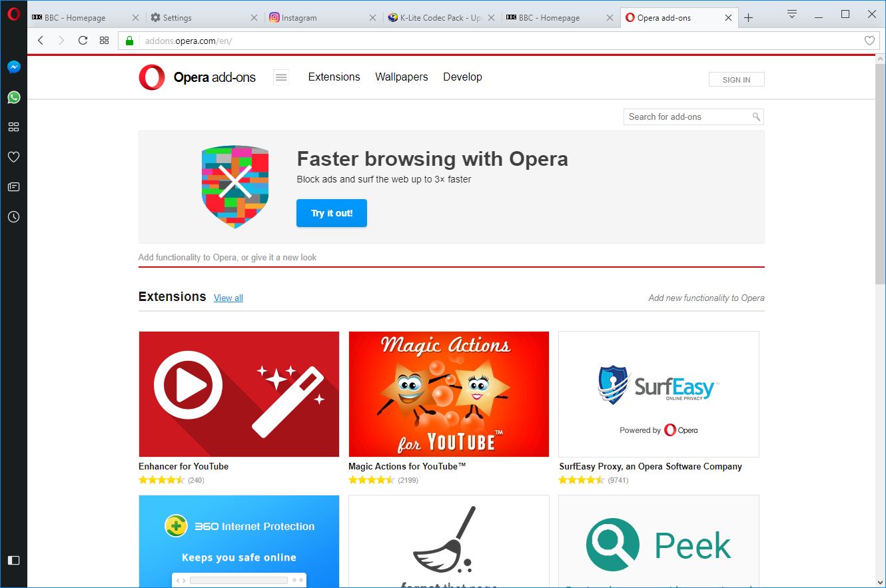
Task: Click the Faster browsing with Opera heading
Action: point(432,159)
